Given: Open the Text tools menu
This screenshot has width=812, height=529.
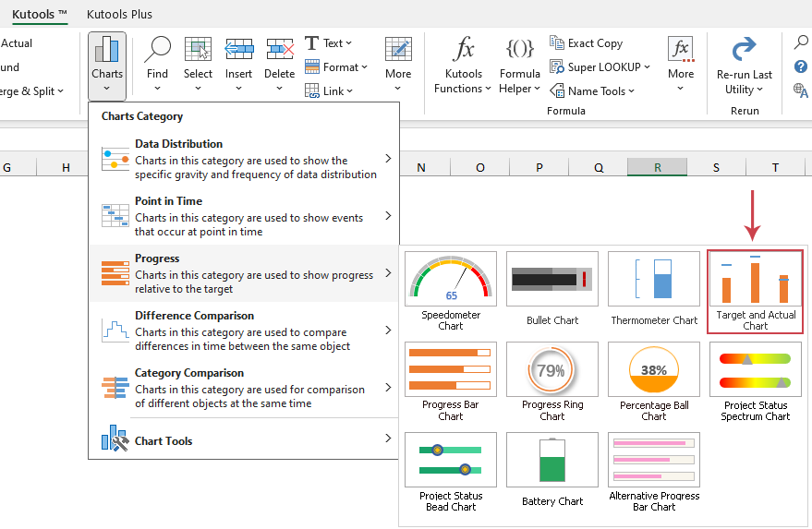Looking at the screenshot, I should [x=328, y=43].
